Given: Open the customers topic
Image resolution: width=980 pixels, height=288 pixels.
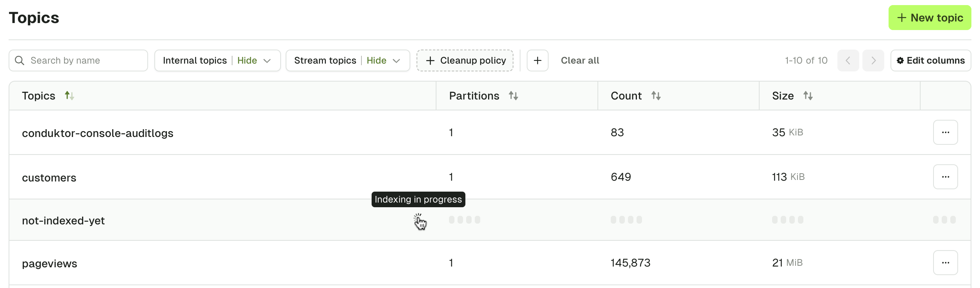Looking at the screenshot, I should pos(49,178).
